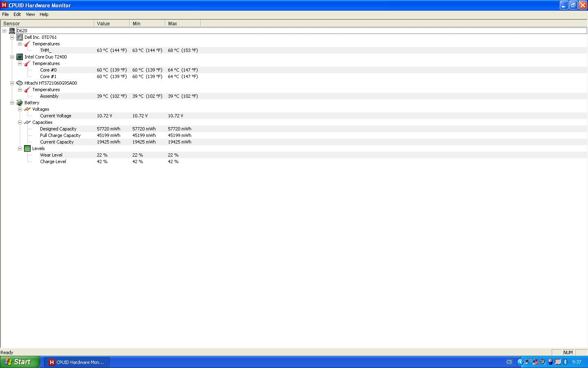Click the green Levels icon

click(x=27, y=148)
